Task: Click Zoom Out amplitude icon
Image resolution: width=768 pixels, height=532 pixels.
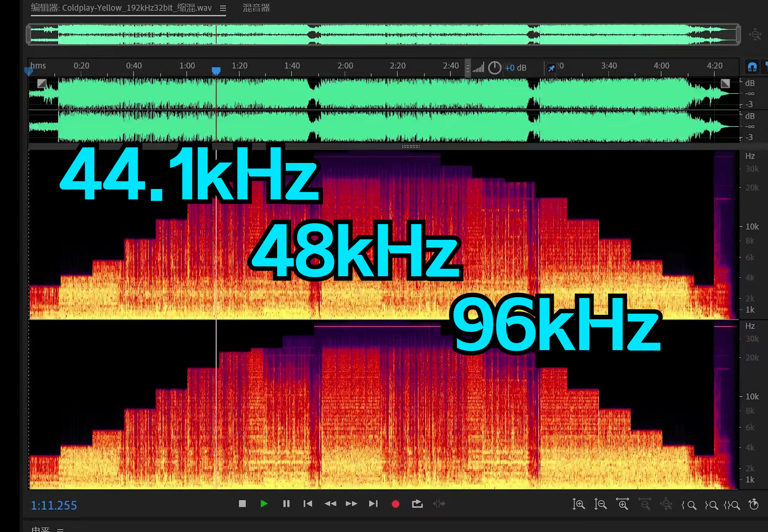Action: (601, 504)
